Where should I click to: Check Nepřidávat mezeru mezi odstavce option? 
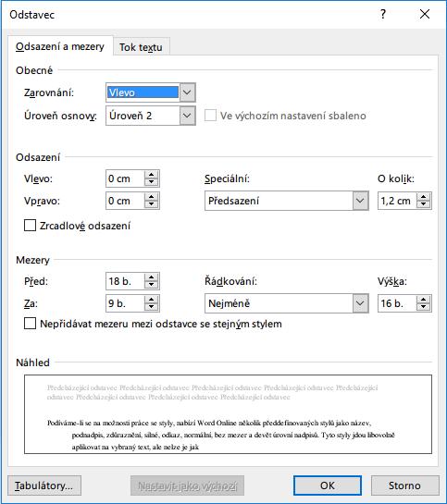30,323
